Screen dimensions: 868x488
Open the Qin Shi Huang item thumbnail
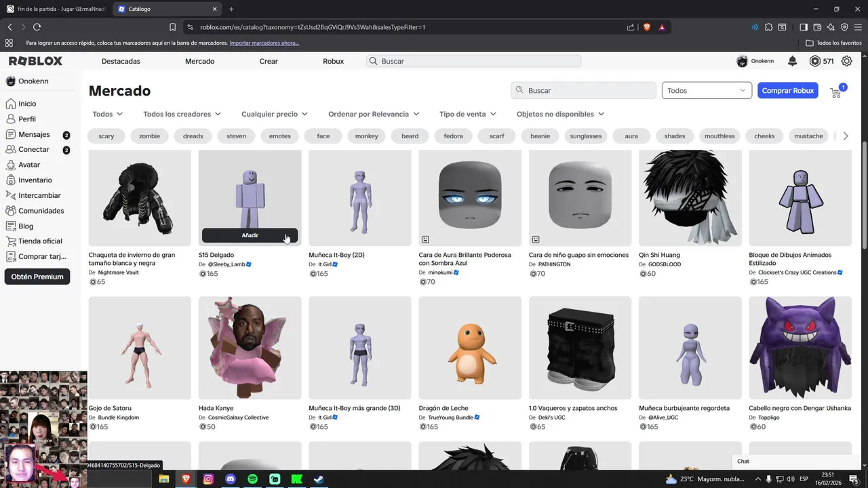[690, 198]
